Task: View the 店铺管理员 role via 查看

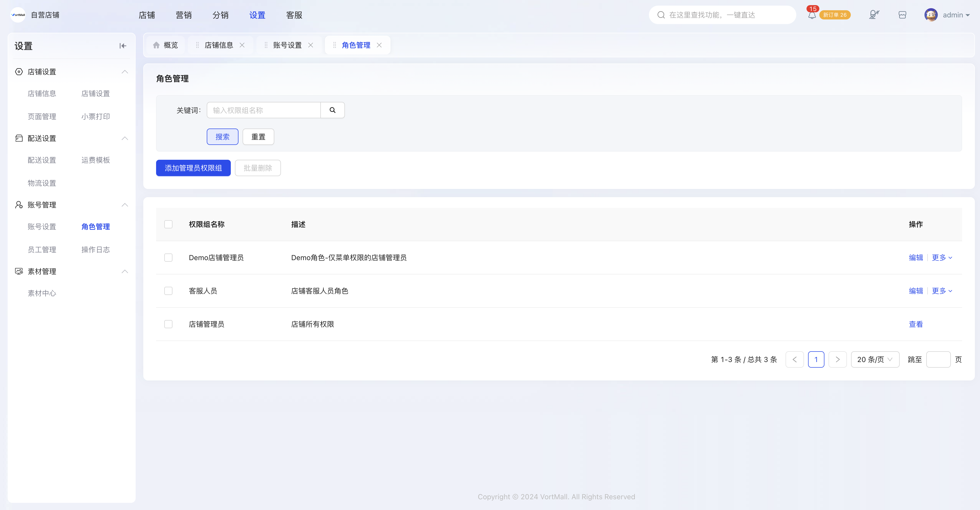Action: click(x=916, y=324)
